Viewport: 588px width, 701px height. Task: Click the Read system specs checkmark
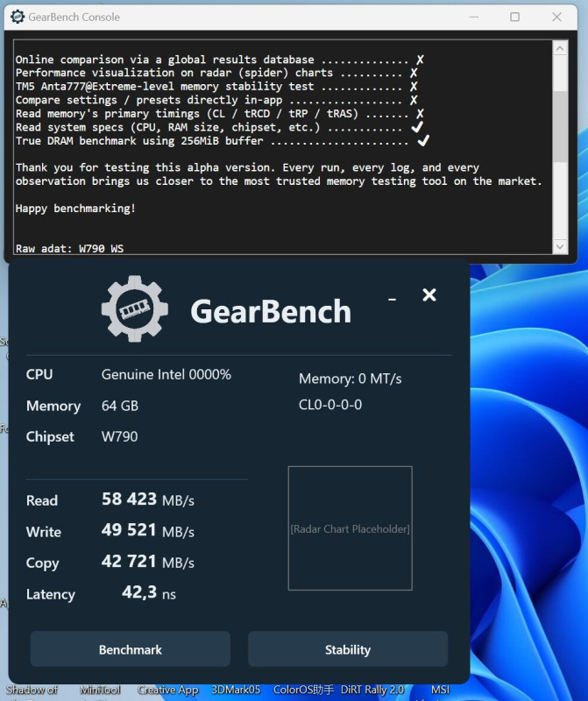point(417,127)
